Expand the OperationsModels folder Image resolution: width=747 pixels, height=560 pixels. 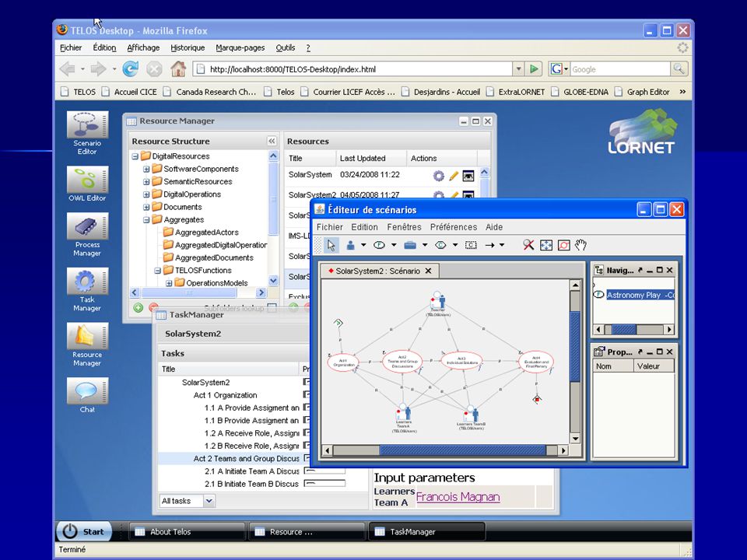click(169, 283)
